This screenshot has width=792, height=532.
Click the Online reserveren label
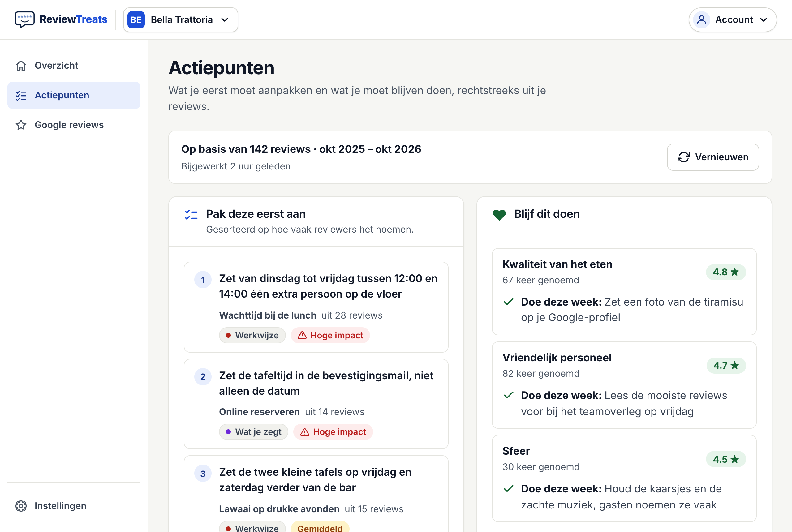(259, 412)
